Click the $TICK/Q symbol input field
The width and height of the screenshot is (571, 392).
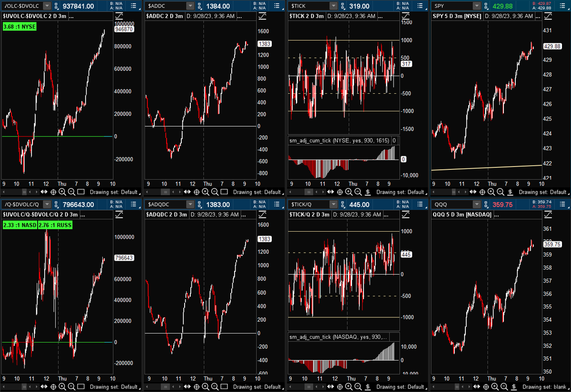point(308,205)
